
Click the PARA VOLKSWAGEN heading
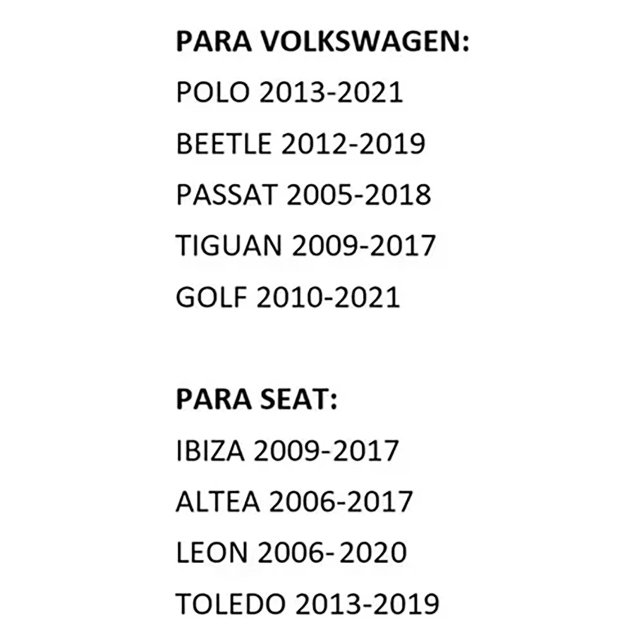pyautogui.click(x=323, y=42)
